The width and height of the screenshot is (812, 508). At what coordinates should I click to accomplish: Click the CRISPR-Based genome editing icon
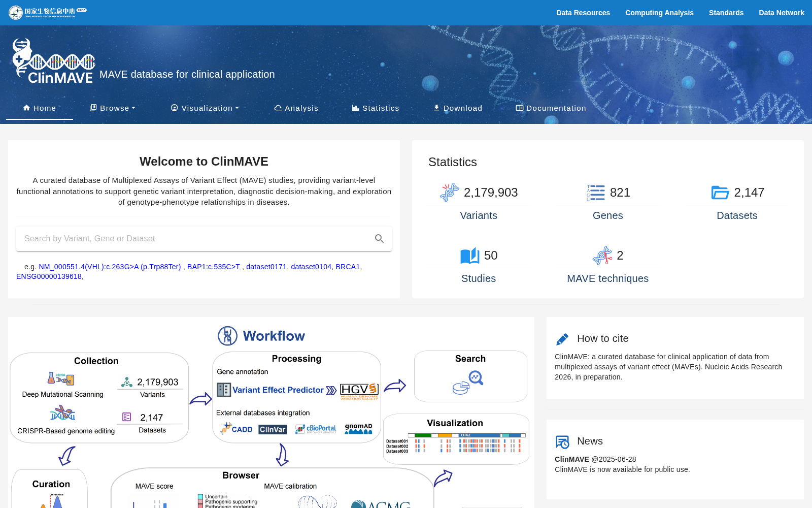62,412
